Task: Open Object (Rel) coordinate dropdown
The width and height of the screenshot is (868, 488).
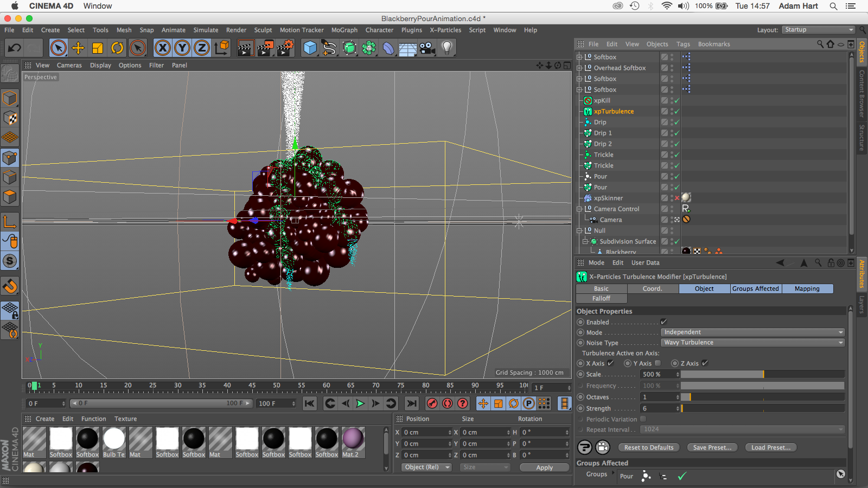Action: click(x=427, y=467)
